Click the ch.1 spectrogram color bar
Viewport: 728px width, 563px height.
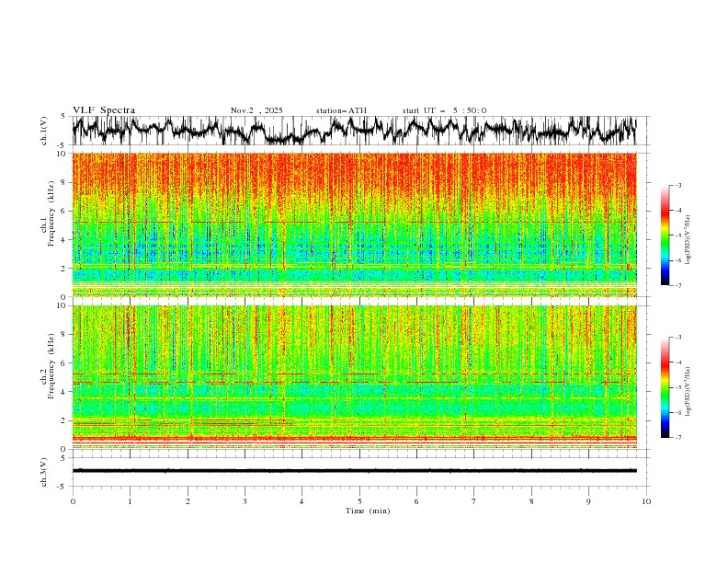pyautogui.click(x=665, y=236)
